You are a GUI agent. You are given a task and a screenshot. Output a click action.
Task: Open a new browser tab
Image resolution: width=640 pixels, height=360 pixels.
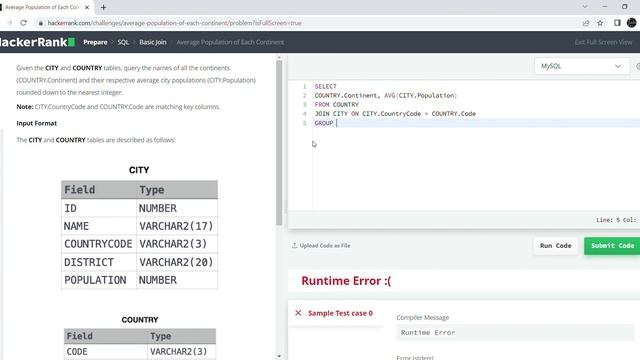103,7
